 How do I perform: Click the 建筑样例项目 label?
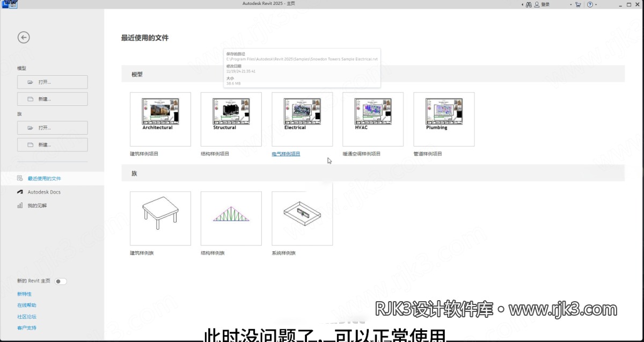(x=144, y=154)
